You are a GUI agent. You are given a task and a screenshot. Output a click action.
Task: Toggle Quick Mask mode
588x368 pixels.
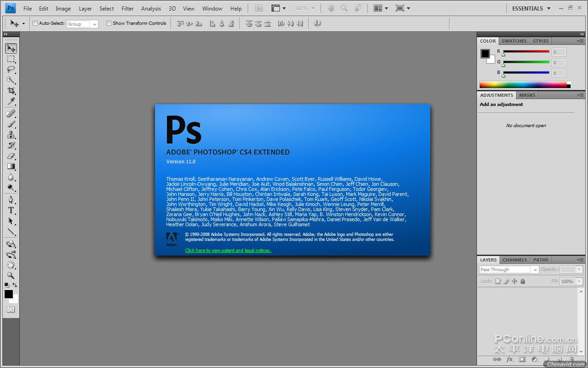[x=11, y=310]
